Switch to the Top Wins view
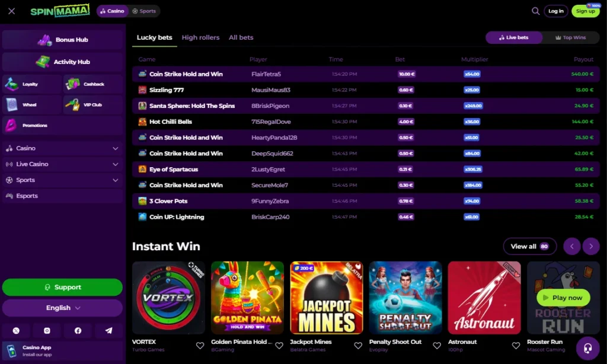The width and height of the screenshot is (607, 364). (570, 37)
